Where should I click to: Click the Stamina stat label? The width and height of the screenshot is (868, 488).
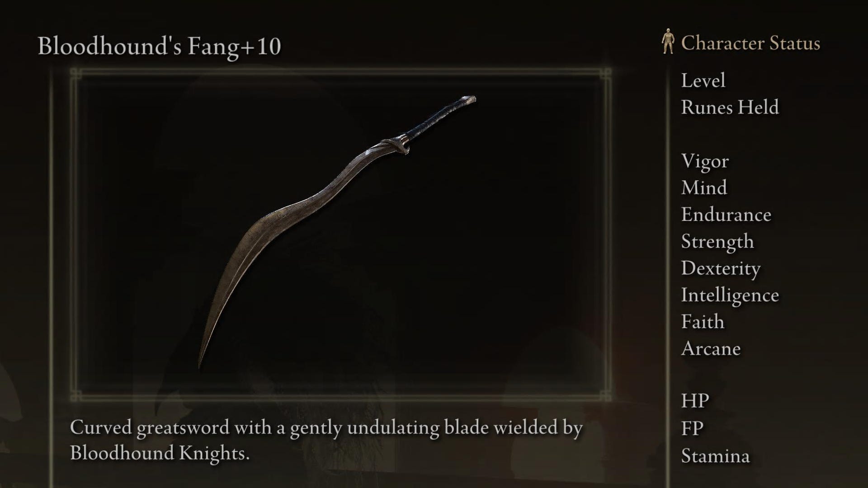coord(715,456)
